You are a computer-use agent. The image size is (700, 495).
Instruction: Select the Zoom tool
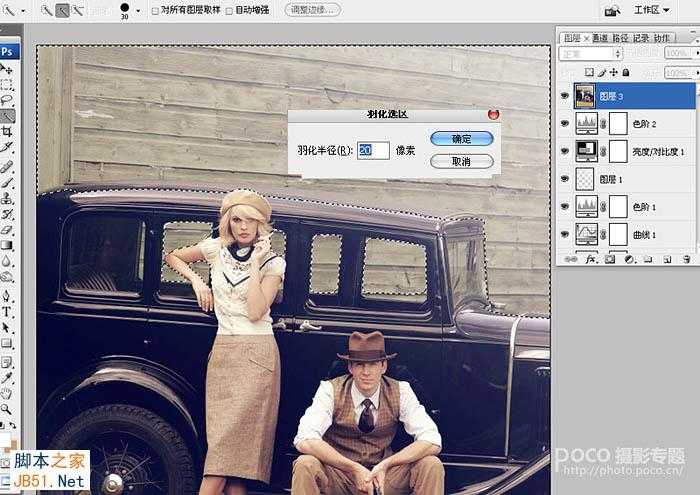click(7, 409)
